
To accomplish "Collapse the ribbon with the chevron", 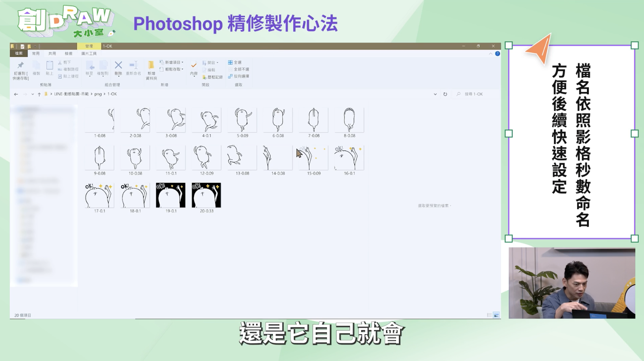I will tap(490, 54).
